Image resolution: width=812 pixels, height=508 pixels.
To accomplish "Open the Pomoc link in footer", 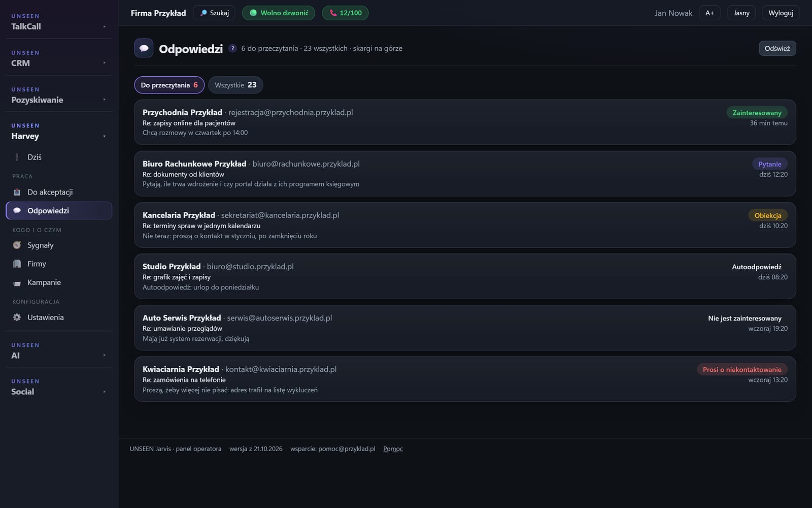I will point(393,449).
